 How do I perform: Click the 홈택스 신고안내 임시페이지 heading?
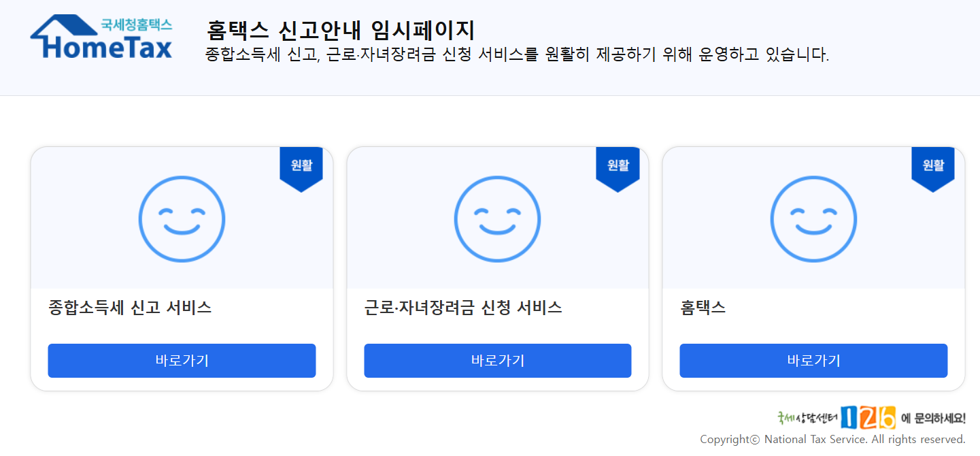click(x=341, y=30)
